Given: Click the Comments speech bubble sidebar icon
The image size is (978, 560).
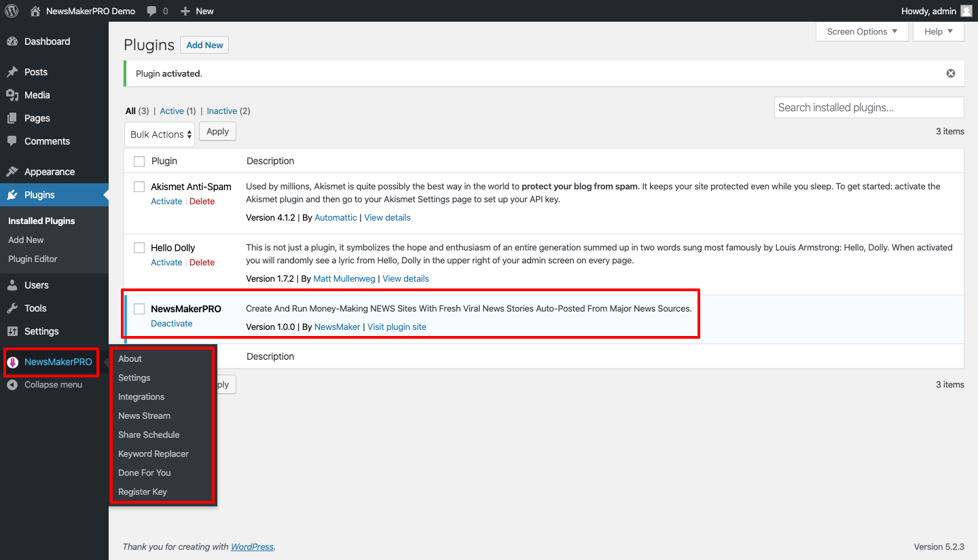Looking at the screenshot, I should pos(12,141).
